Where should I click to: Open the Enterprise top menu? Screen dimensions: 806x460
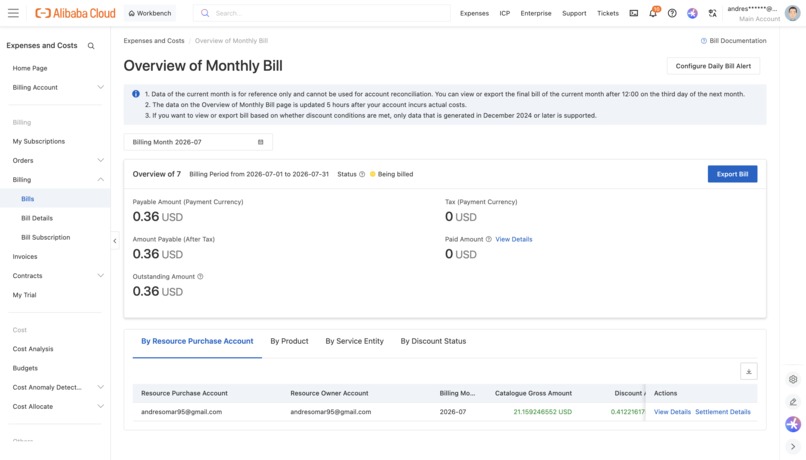point(536,13)
